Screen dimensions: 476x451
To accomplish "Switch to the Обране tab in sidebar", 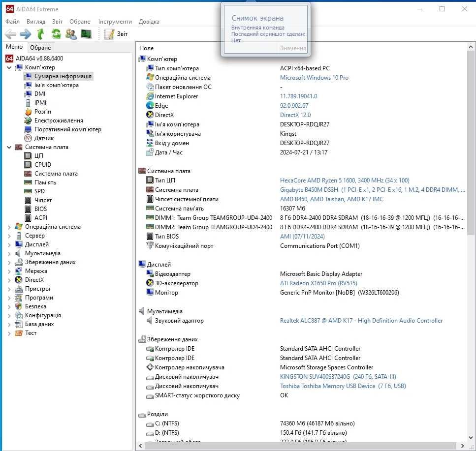I will tap(40, 47).
